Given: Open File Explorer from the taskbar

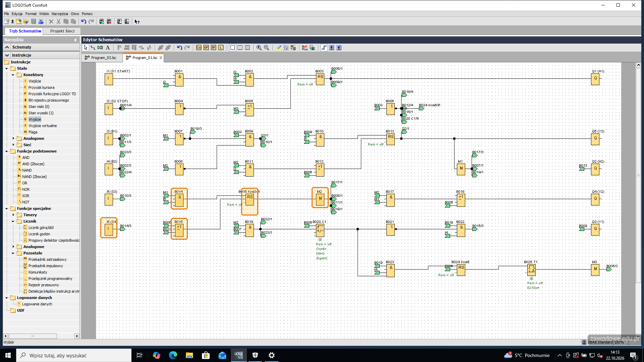Looking at the screenshot, I should (190, 355).
